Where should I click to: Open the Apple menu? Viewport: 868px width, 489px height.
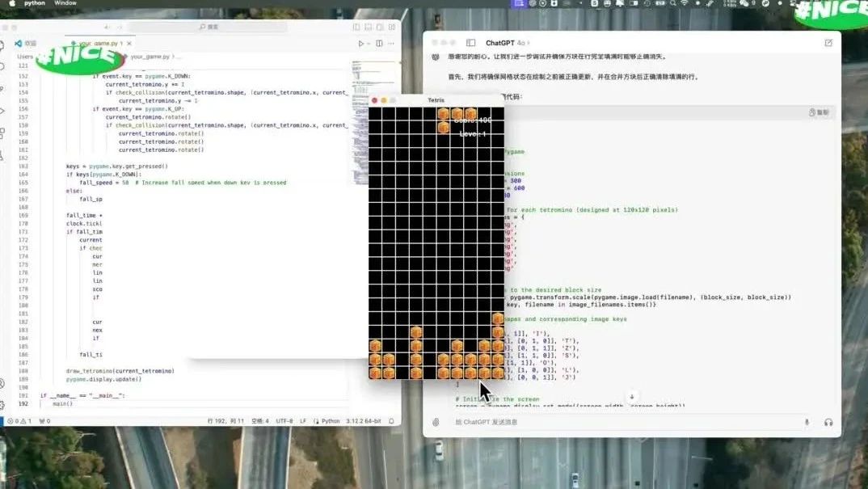[x=12, y=3]
